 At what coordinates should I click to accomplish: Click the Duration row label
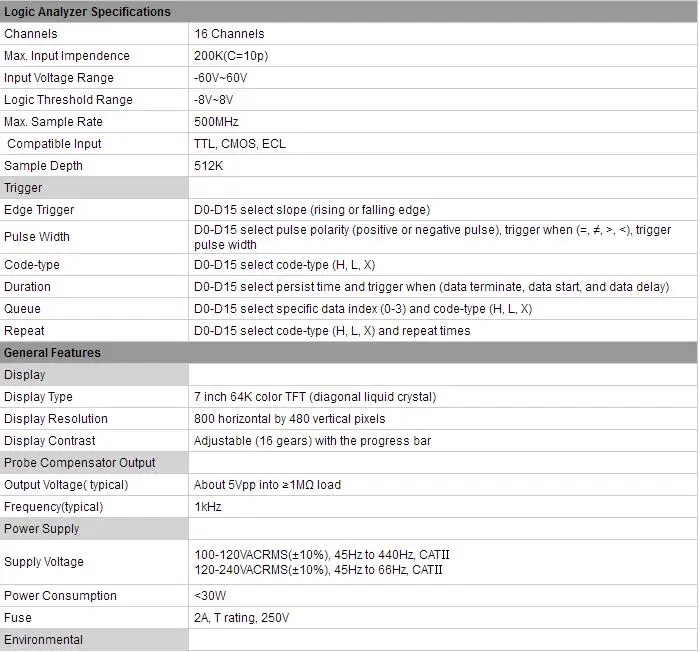tap(27, 287)
